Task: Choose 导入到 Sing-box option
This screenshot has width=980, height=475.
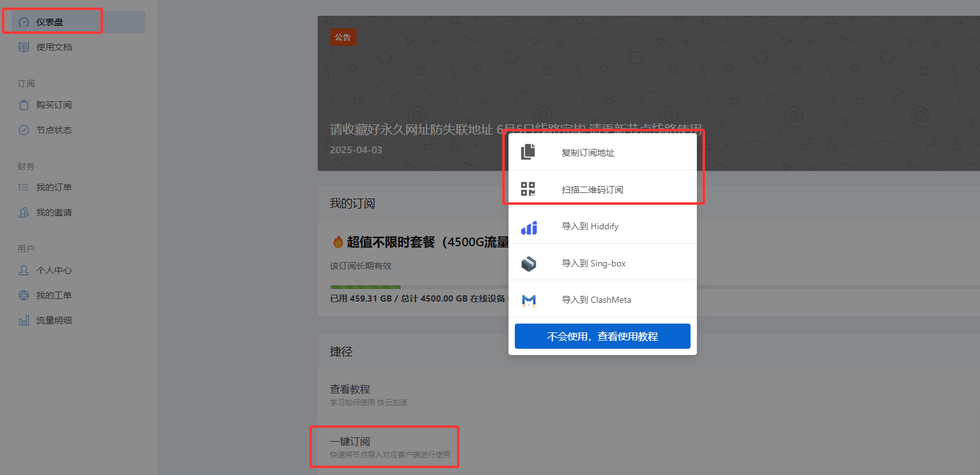Action: pos(603,263)
